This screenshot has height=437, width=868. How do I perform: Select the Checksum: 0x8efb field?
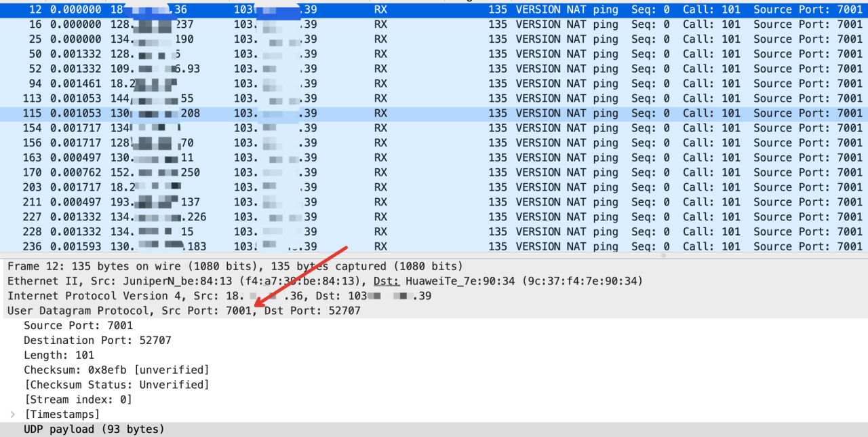tap(116, 370)
